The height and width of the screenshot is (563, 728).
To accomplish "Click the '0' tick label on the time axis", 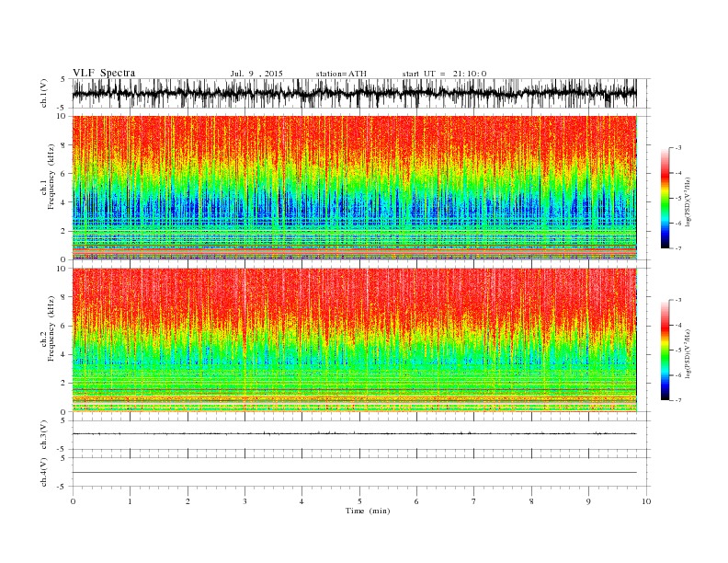I will tap(73, 501).
